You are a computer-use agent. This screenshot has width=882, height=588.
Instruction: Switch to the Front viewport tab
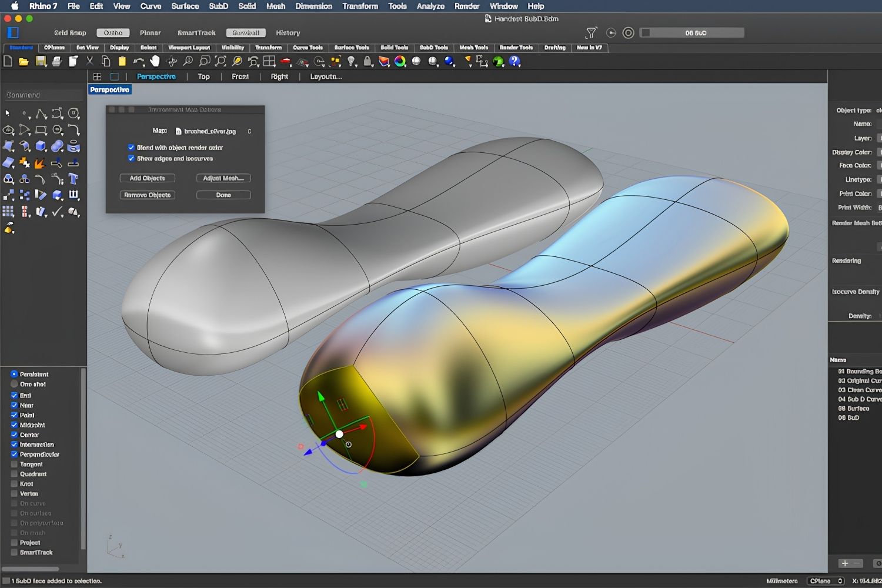click(x=240, y=76)
